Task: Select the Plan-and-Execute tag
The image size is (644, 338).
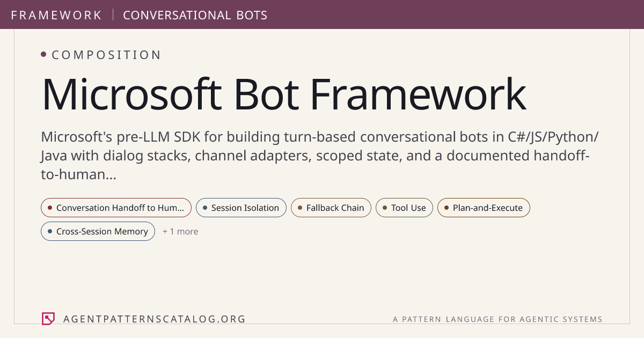Action: pos(484,208)
